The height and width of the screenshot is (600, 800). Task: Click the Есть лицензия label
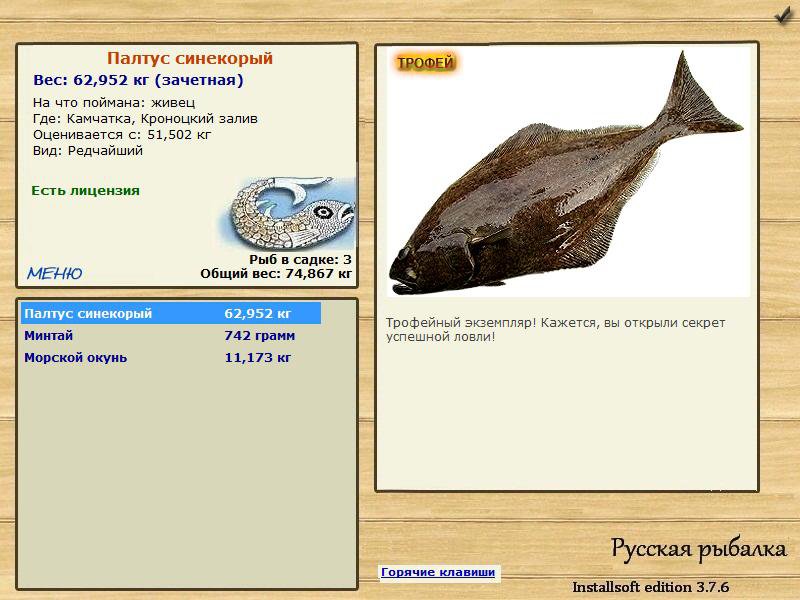[x=85, y=190]
